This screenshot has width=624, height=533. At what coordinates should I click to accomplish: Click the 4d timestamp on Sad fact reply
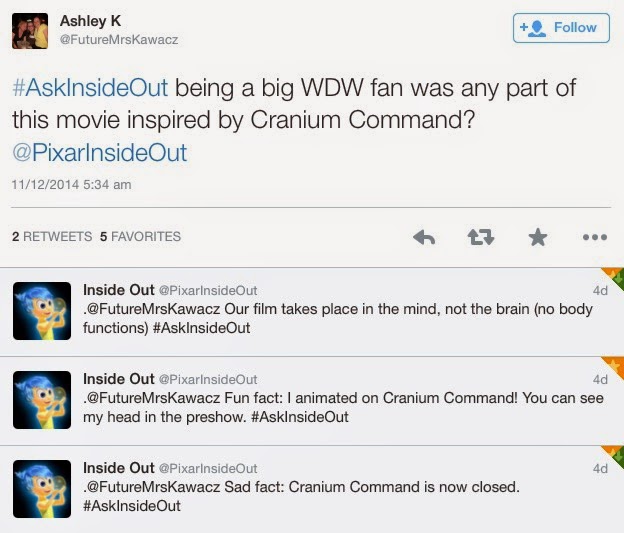(600, 468)
